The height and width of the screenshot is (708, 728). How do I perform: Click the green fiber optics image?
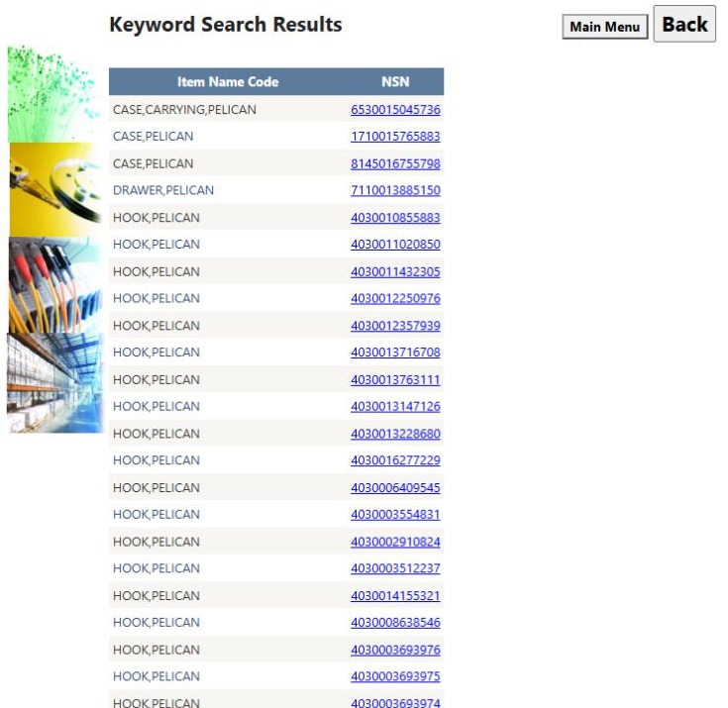[x=54, y=94]
